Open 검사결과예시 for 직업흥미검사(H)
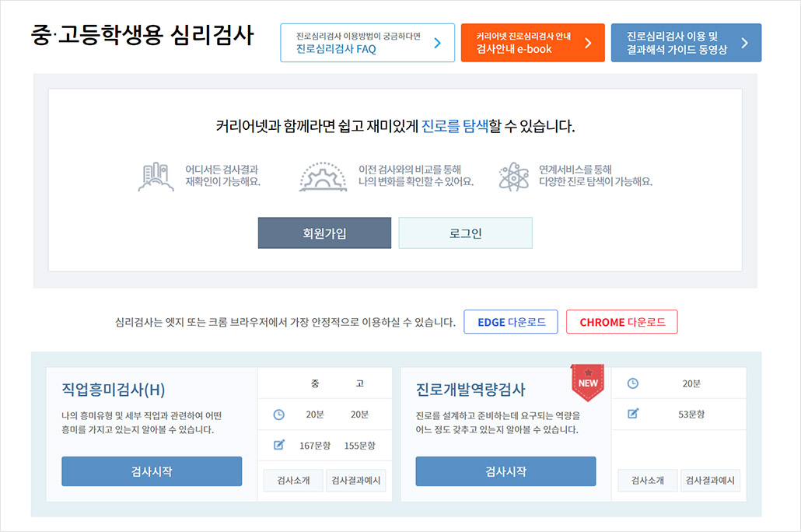Screen dimensions: 801x532 [356, 481]
